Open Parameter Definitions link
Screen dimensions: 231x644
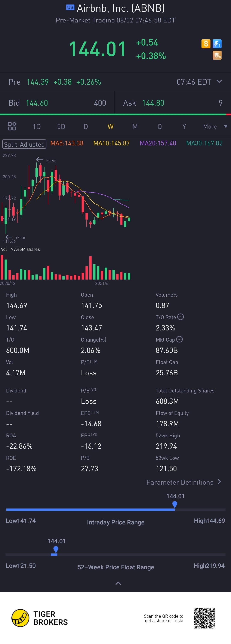[184, 482]
